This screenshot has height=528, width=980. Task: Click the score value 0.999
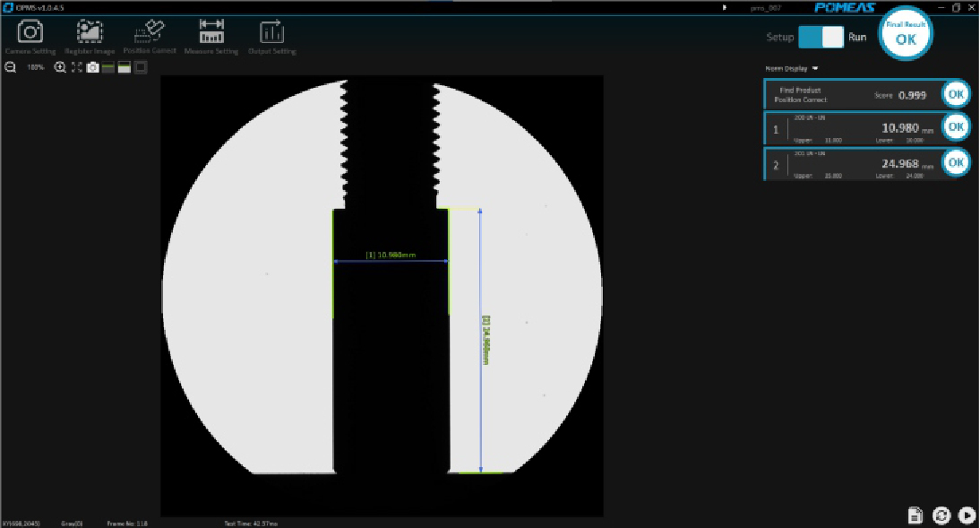tap(912, 96)
